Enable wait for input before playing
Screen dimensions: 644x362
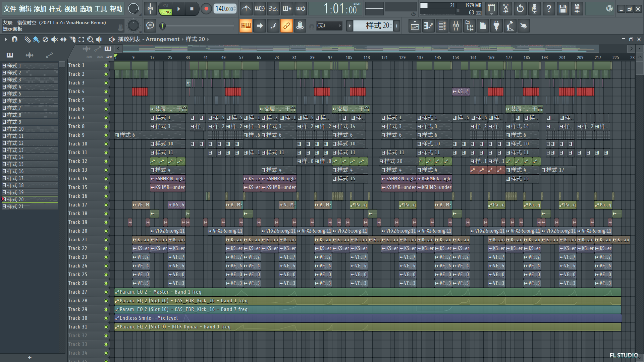click(x=260, y=9)
